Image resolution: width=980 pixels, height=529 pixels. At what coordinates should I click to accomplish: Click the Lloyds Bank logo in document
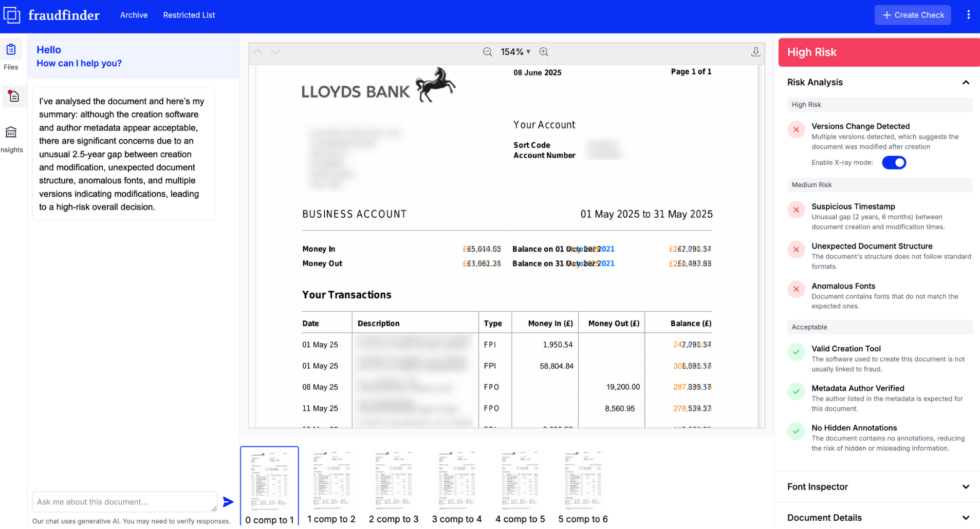tap(378, 85)
